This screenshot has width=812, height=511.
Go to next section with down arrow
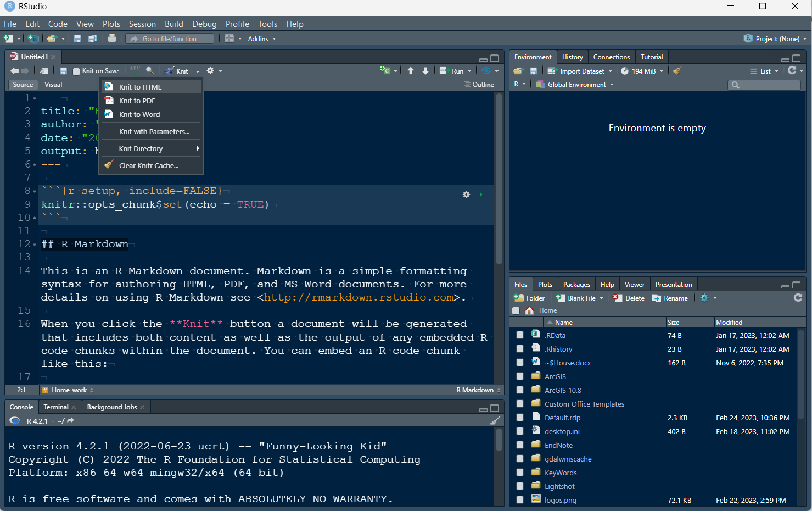[425, 71]
